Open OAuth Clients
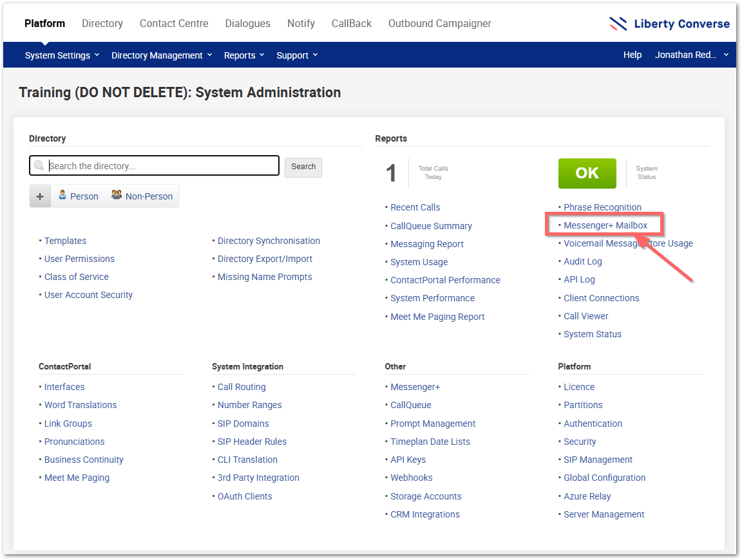 pyautogui.click(x=245, y=496)
